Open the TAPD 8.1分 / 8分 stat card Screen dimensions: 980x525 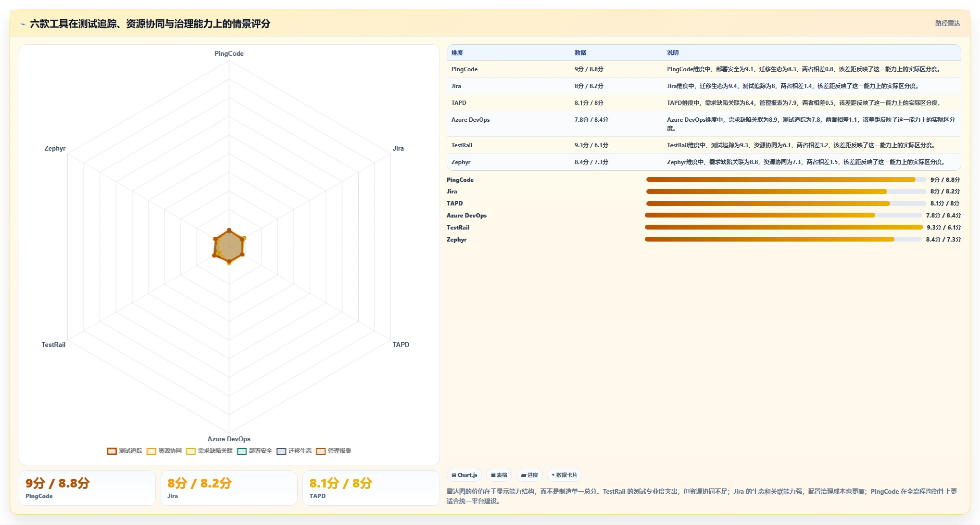click(x=371, y=488)
